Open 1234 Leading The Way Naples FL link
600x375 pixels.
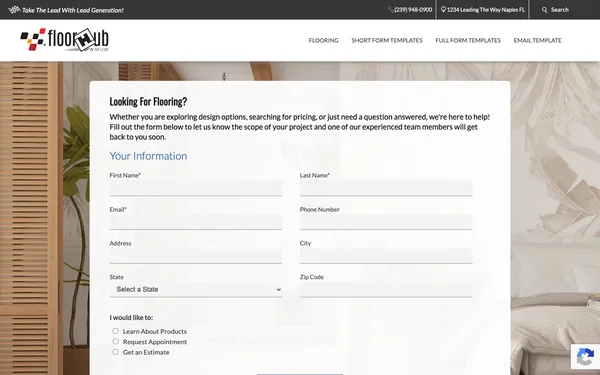point(486,10)
